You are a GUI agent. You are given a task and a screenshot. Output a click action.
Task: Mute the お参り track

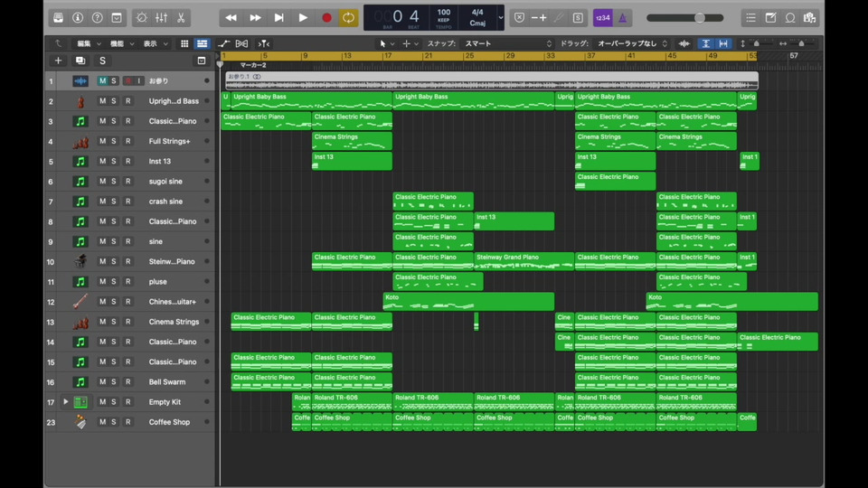pos(102,80)
